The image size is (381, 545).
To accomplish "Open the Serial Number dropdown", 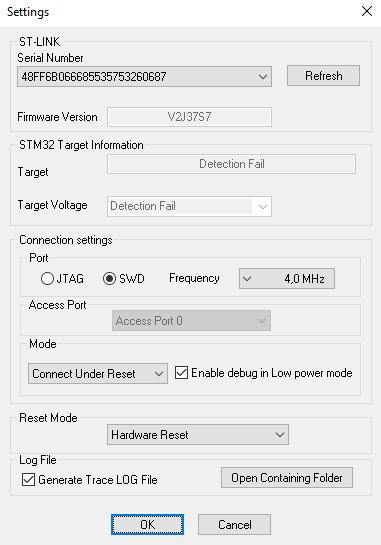I will point(144,76).
